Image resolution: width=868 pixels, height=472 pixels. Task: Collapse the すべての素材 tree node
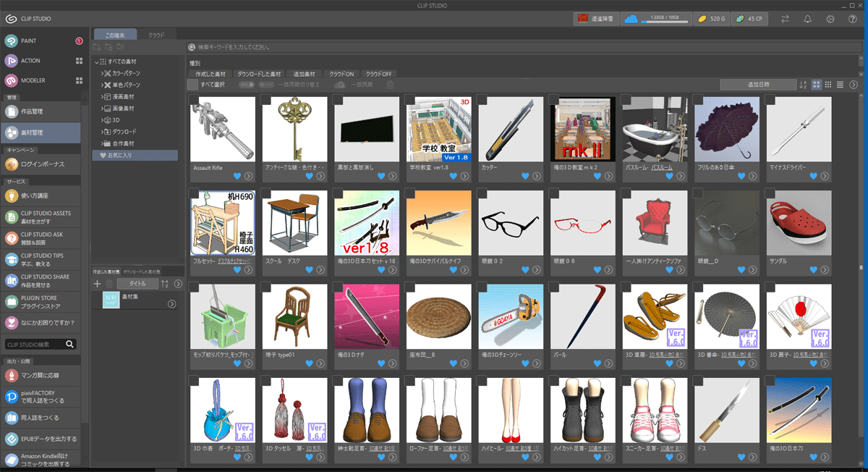96,62
